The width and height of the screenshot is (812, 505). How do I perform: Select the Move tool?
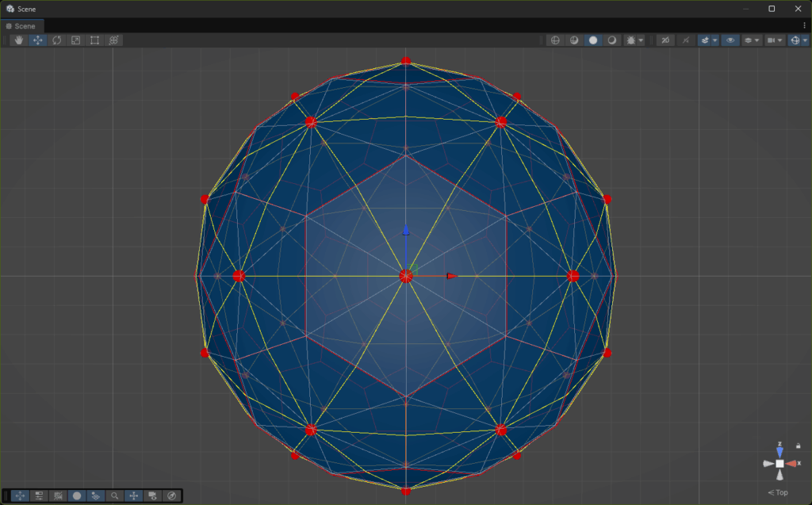tap(37, 40)
